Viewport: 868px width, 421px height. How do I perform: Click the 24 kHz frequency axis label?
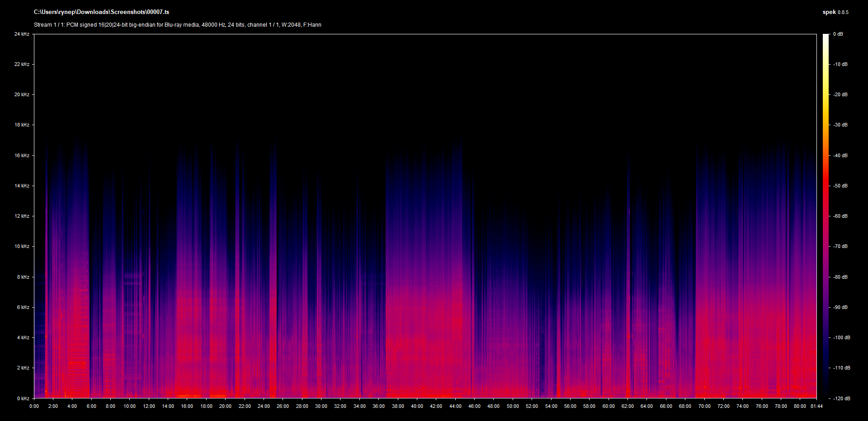22,34
